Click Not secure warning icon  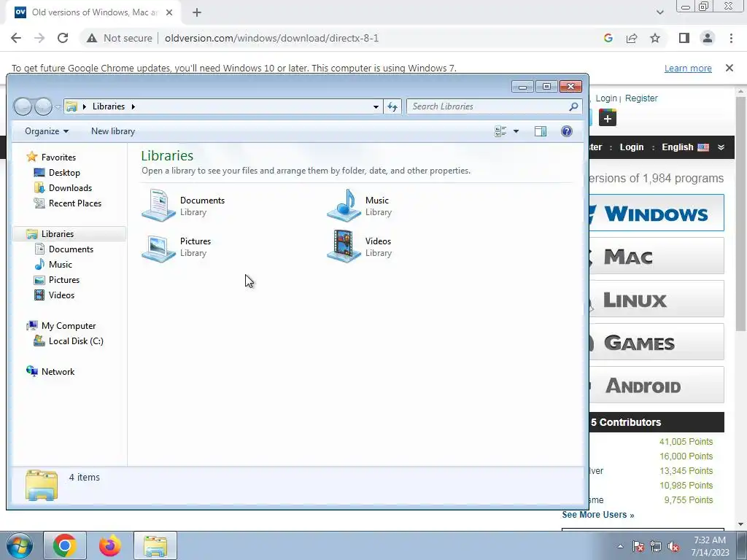(92, 38)
